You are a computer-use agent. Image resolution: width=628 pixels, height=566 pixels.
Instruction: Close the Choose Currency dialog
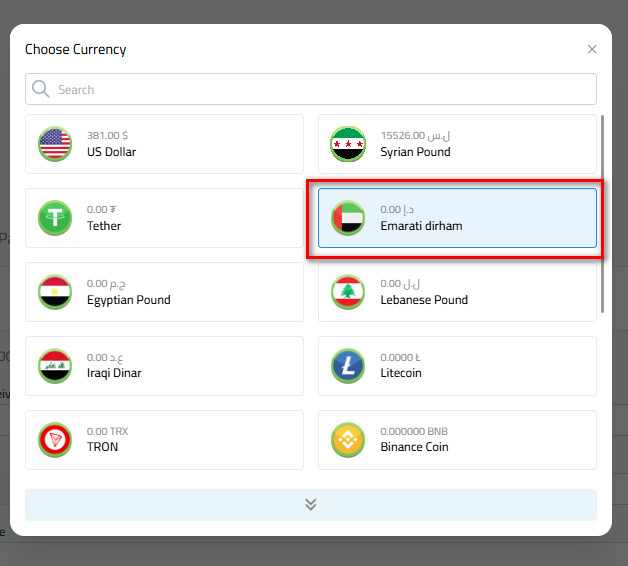pyautogui.click(x=592, y=49)
